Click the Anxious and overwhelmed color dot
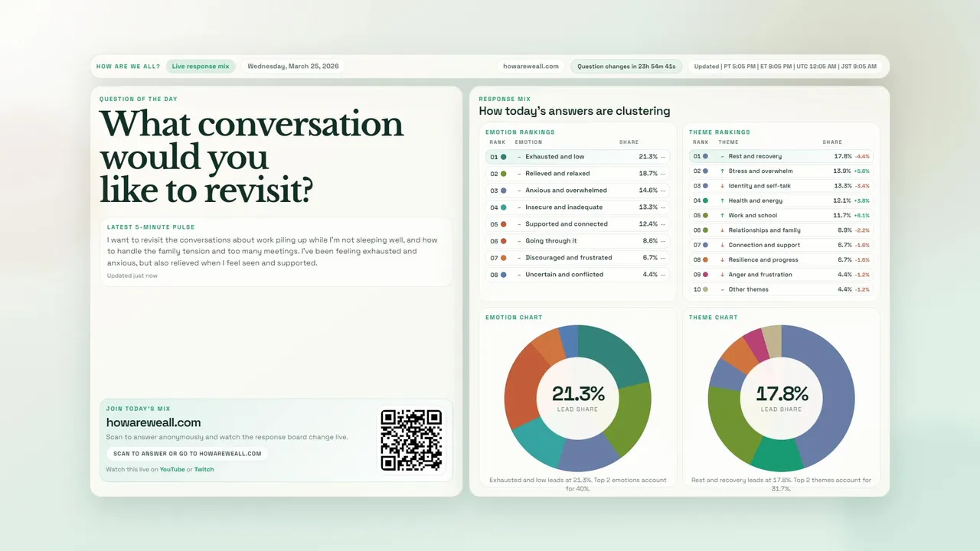This screenshot has height=551, width=980. [x=503, y=191]
